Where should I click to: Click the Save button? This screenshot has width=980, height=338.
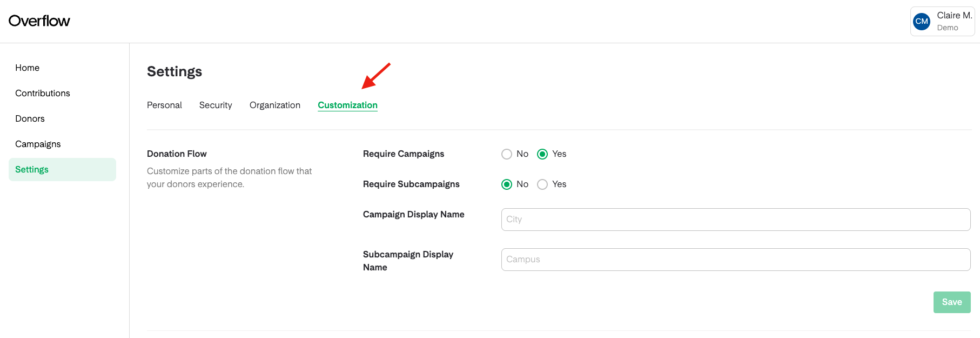click(x=952, y=302)
